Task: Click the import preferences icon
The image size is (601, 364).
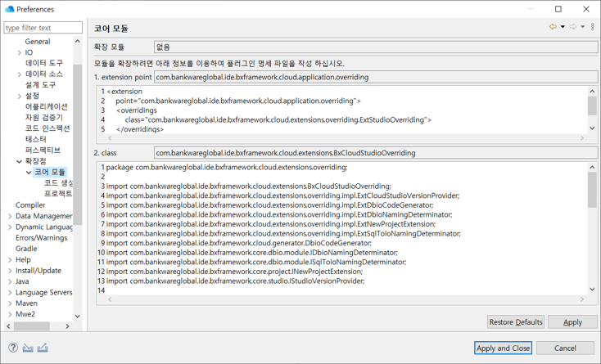Action: (28, 348)
